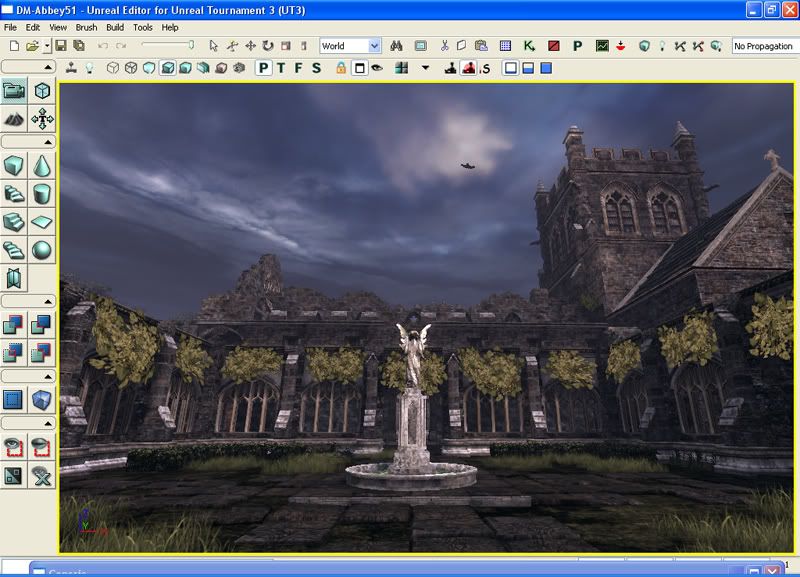Build a Card brush
Viewport: 800px width, 577px height.
tap(14, 278)
